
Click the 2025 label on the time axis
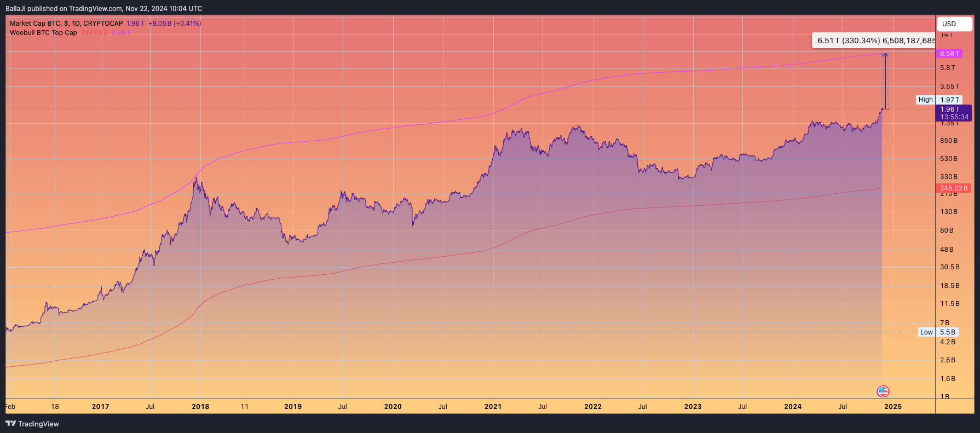point(893,407)
